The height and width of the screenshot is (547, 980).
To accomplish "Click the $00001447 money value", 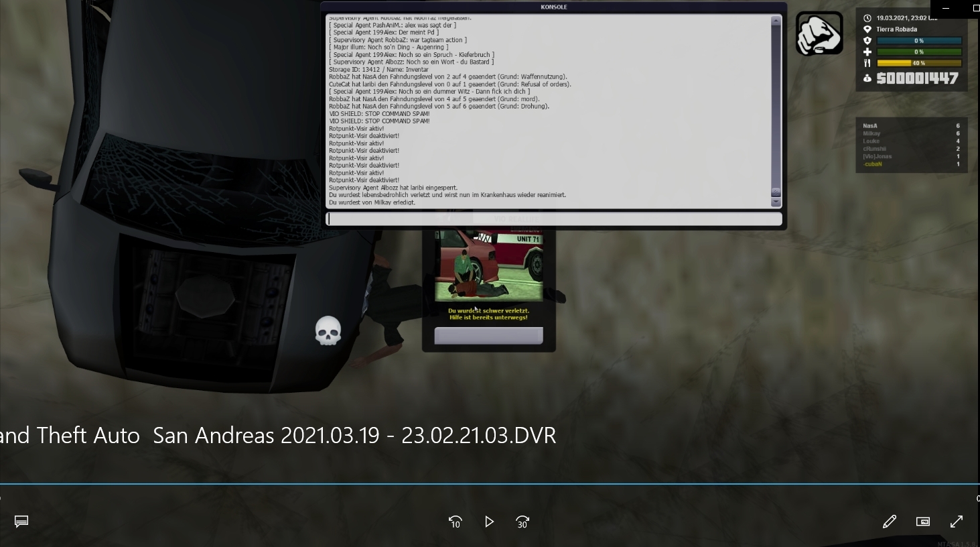I will click(918, 78).
